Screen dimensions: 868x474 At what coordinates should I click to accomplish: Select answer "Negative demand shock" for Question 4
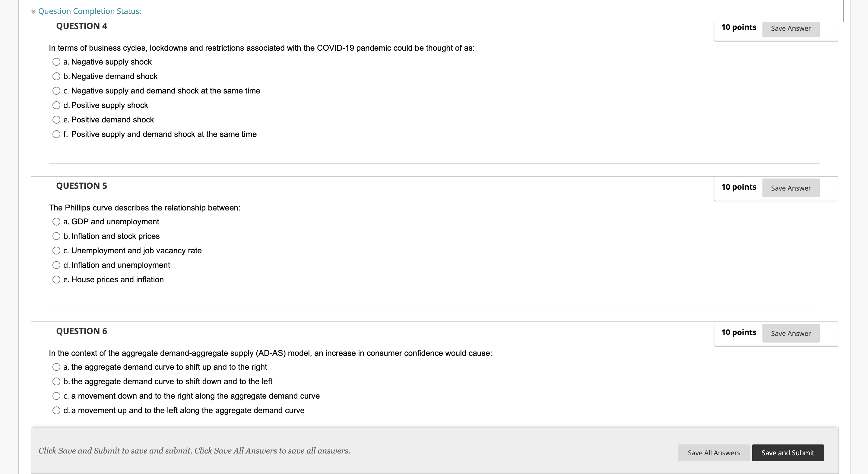[x=56, y=76]
